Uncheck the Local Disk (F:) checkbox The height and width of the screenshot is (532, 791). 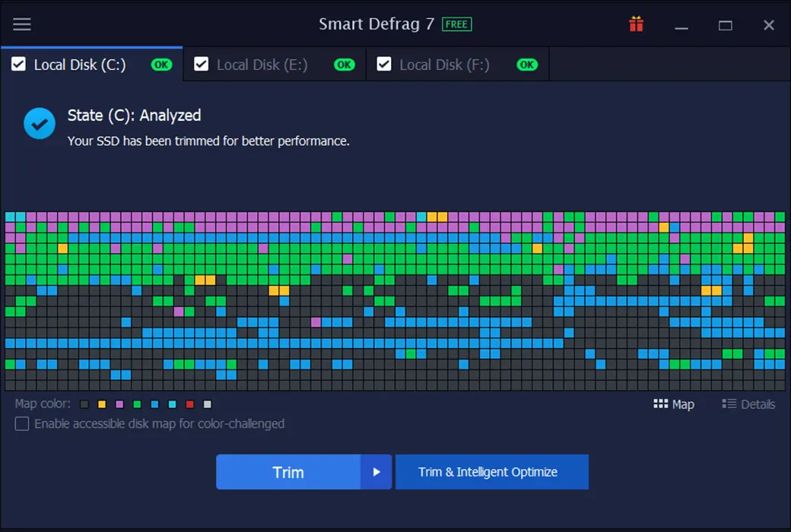coord(384,64)
